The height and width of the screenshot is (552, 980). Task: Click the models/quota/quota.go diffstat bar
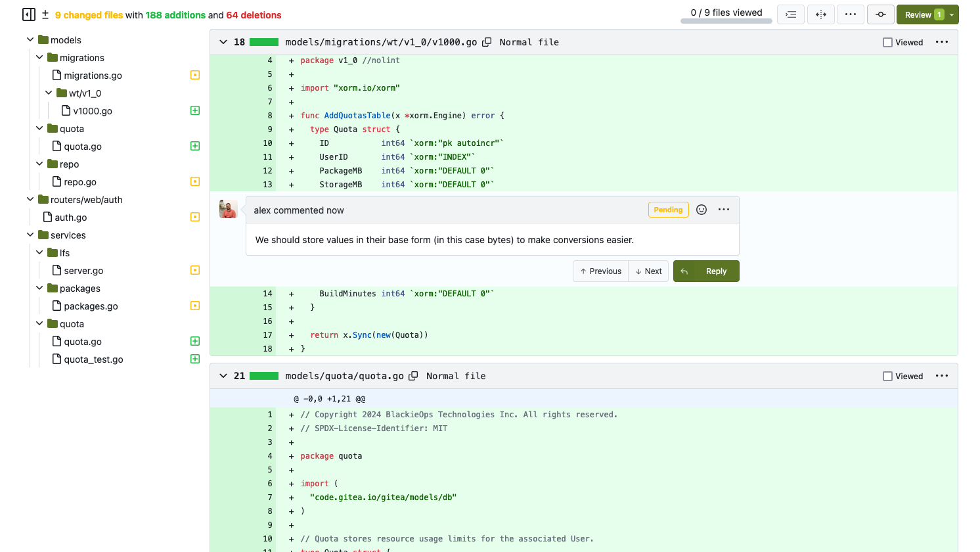[x=264, y=376]
